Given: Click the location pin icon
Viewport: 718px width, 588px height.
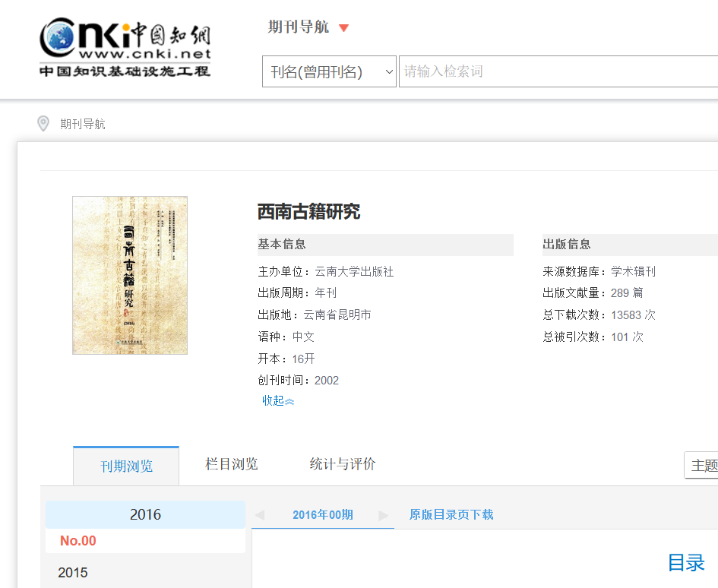Looking at the screenshot, I should pyautogui.click(x=43, y=123).
